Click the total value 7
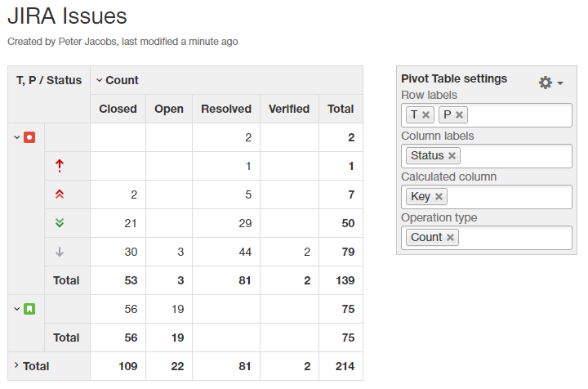The height and width of the screenshot is (389, 588). 351,194
